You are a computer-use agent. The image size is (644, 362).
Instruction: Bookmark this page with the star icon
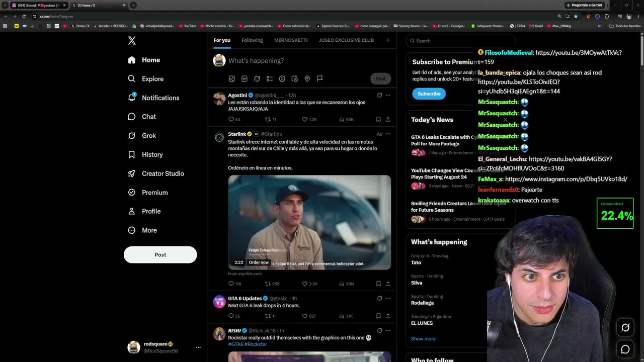(x=576, y=16)
